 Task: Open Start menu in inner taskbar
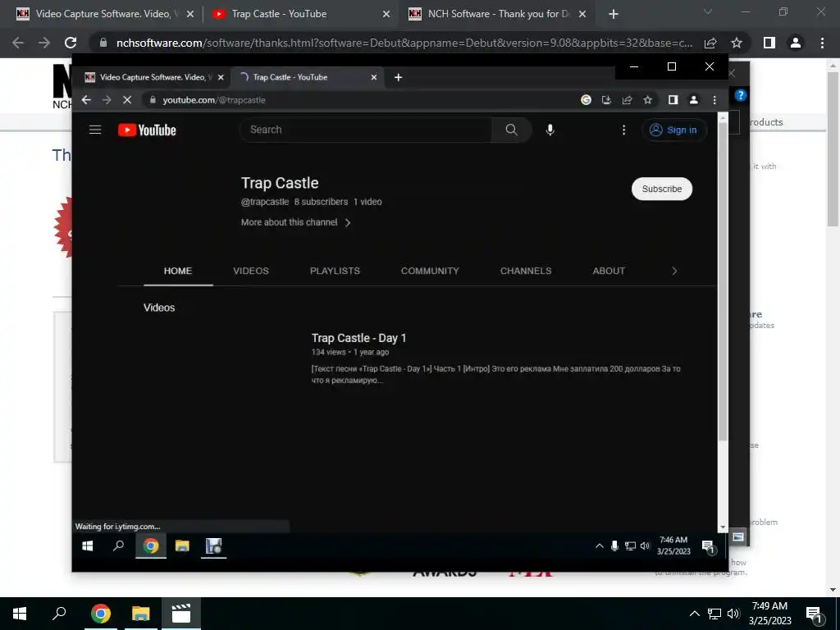point(87,546)
